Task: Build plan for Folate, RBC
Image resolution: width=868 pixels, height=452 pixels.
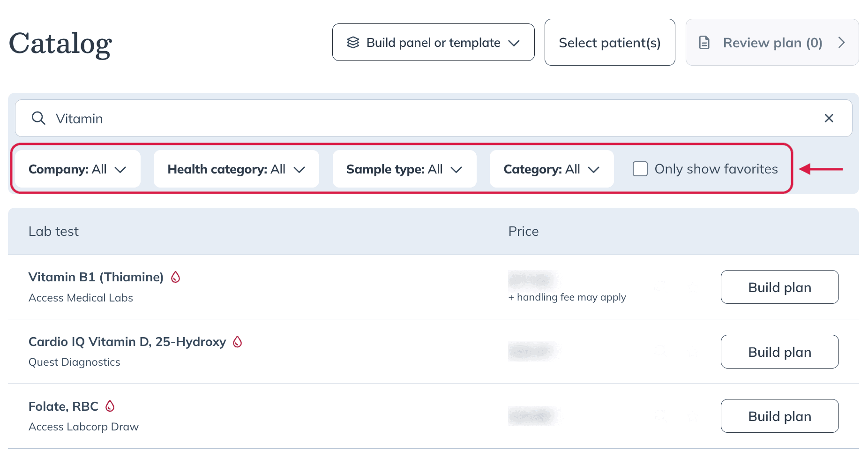Action: click(780, 416)
